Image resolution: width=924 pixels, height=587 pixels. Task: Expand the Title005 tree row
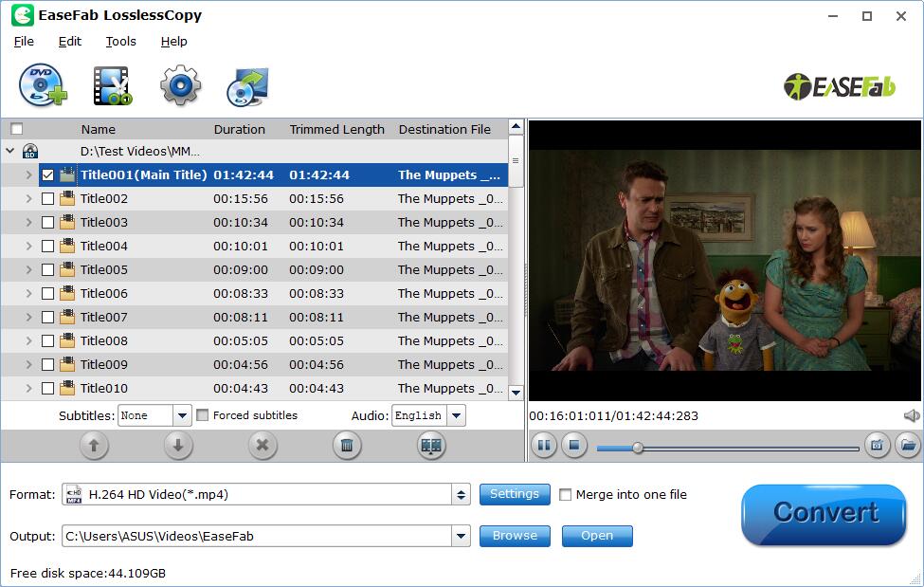(28, 270)
